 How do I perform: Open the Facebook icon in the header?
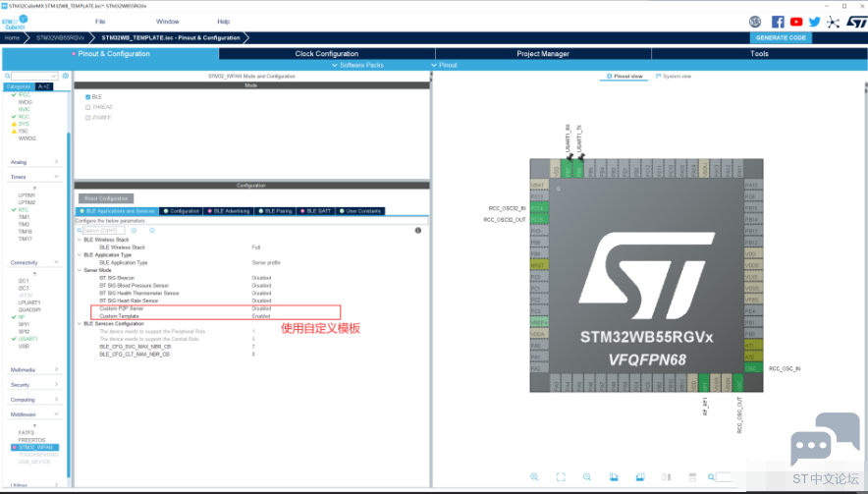tap(778, 22)
